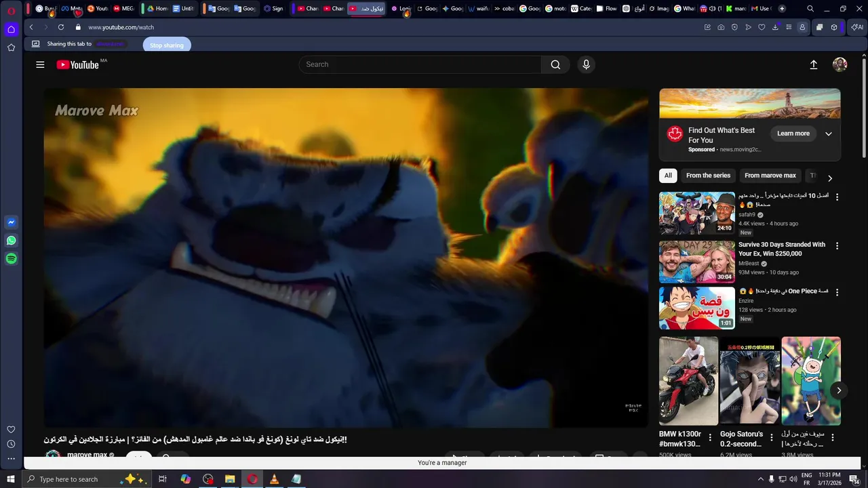868x488 pixels.
Task: Click the YouTube search magnifier button
Action: (555, 64)
